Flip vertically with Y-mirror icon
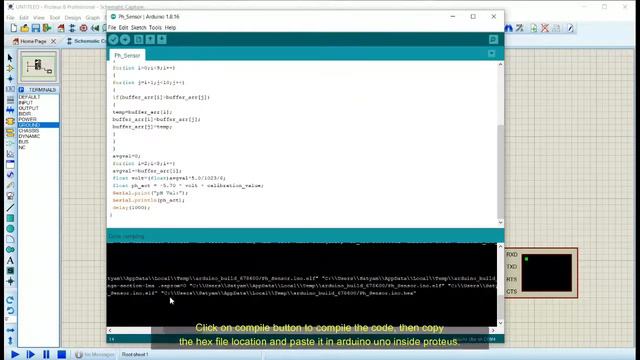Viewport: 640px width, 360px height. click(10, 340)
